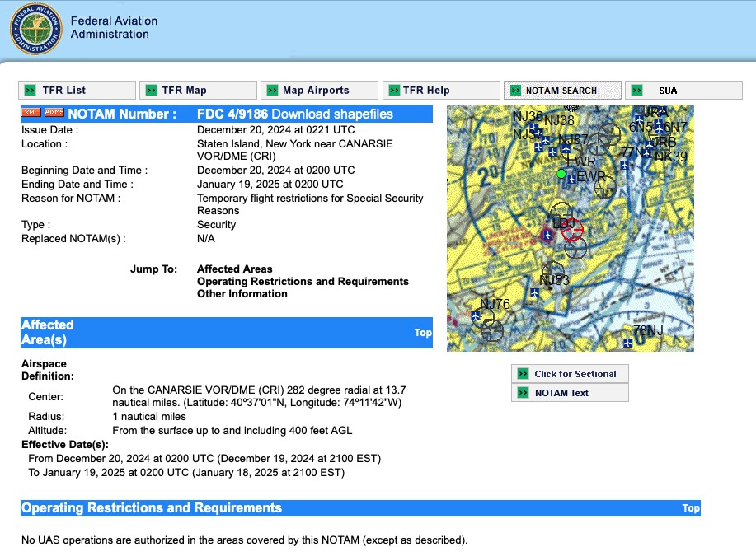This screenshot has width=756, height=556.
Task: Open the NOTAM SEARCH page
Action: tap(562, 90)
